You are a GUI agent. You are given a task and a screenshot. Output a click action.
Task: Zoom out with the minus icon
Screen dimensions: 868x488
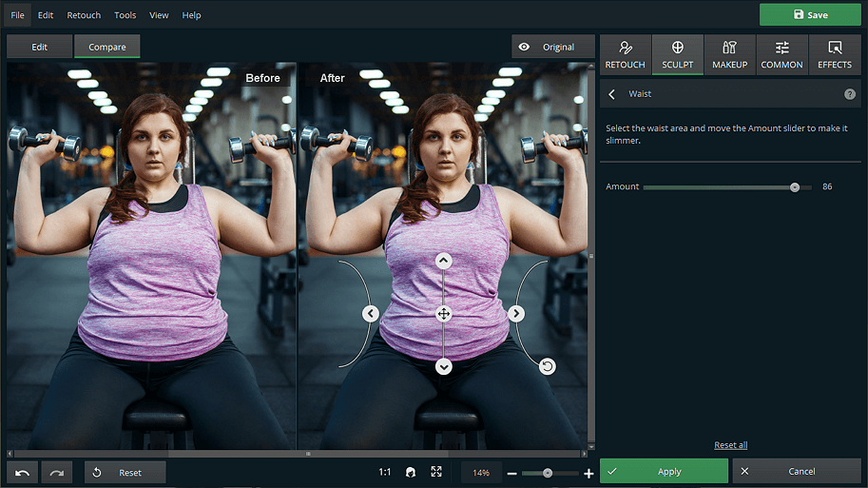(x=511, y=473)
